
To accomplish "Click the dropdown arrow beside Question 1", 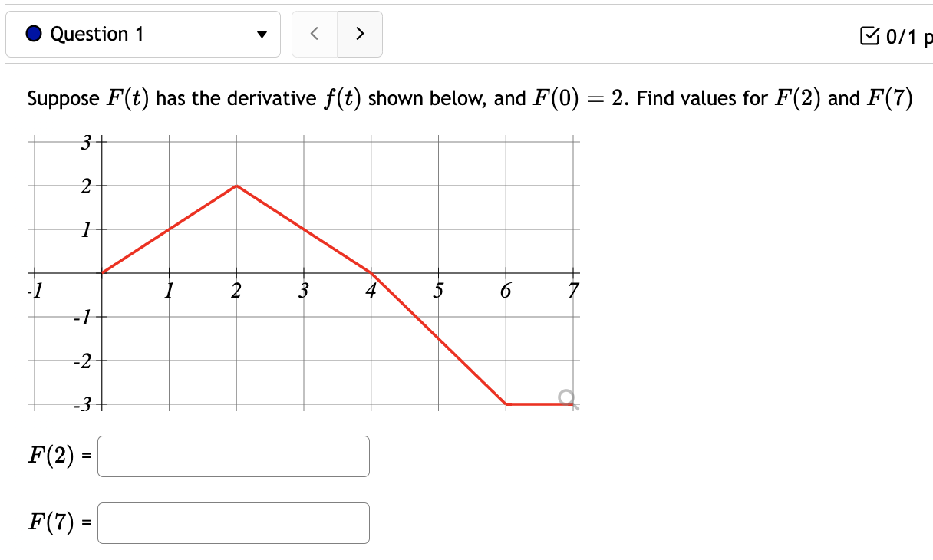I will click(x=262, y=34).
